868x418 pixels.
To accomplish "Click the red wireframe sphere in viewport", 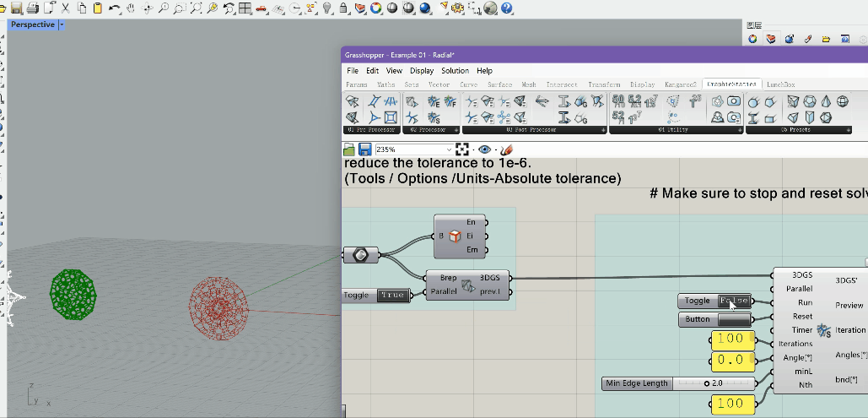I will click(x=218, y=308).
